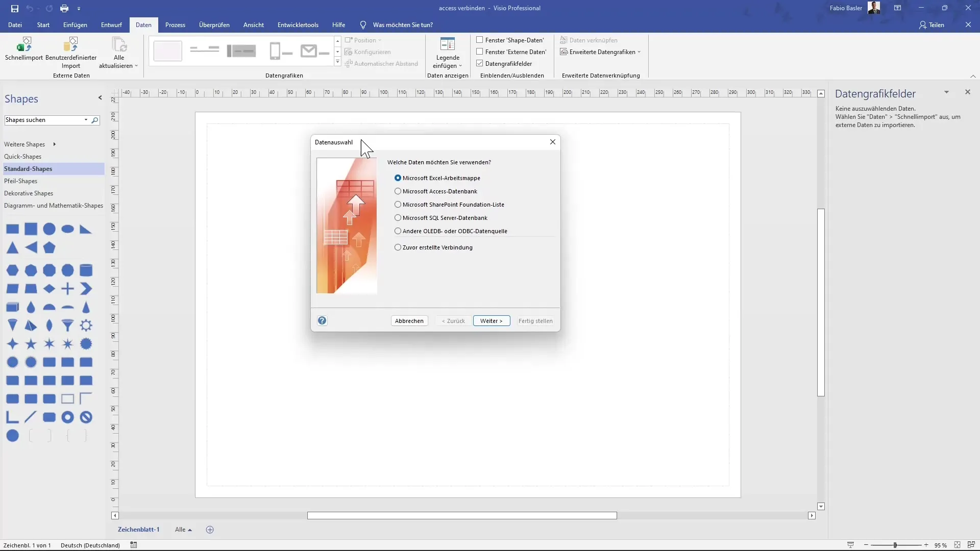Image resolution: width=980 pixels, height=551 pixels.
Task: Open the ribbon display options icon
Action: [x=897, y=8]
